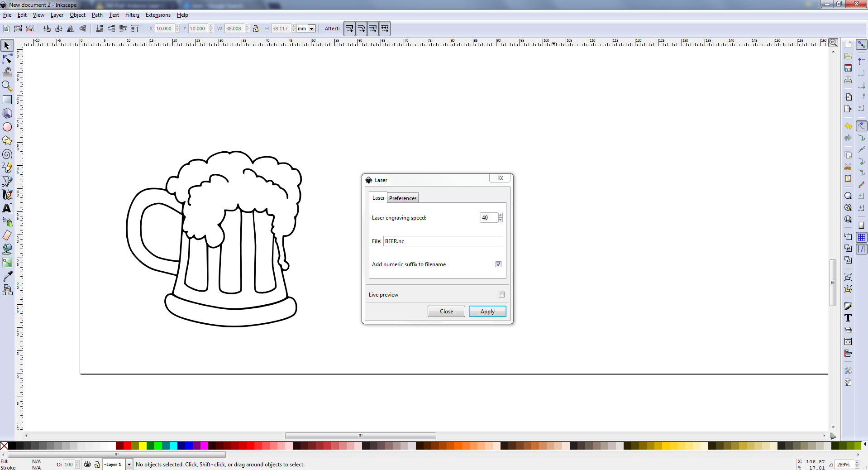This screenshot has width=868, height=470.
Task: Click Apply in Laser dialog
Action: (487, 312)
